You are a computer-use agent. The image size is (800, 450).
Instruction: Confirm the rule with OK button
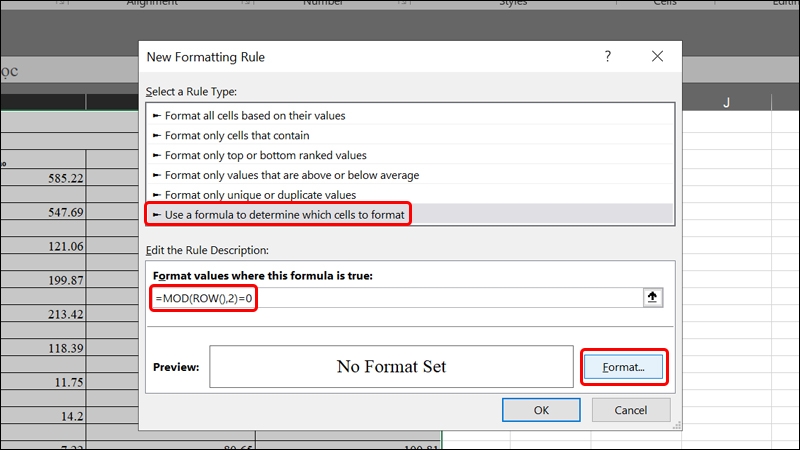pos(541,410)
